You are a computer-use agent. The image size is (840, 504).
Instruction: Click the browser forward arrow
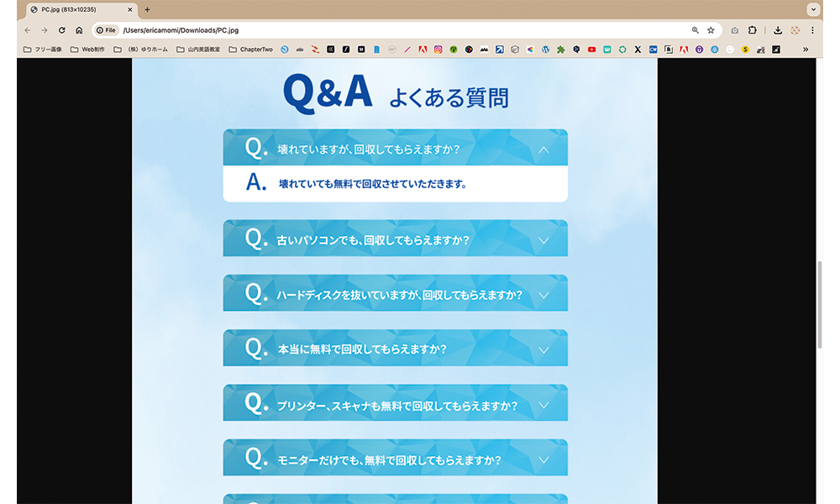[45, 30]
